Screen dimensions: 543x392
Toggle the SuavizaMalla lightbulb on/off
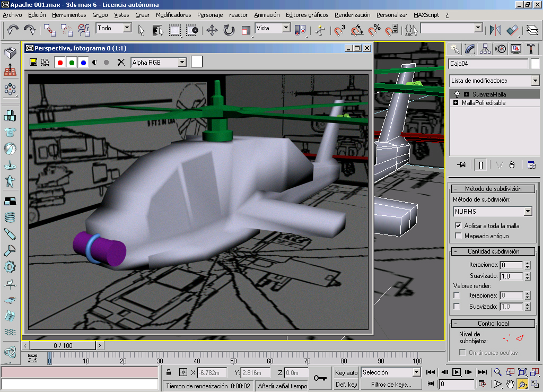coord(457,94)
